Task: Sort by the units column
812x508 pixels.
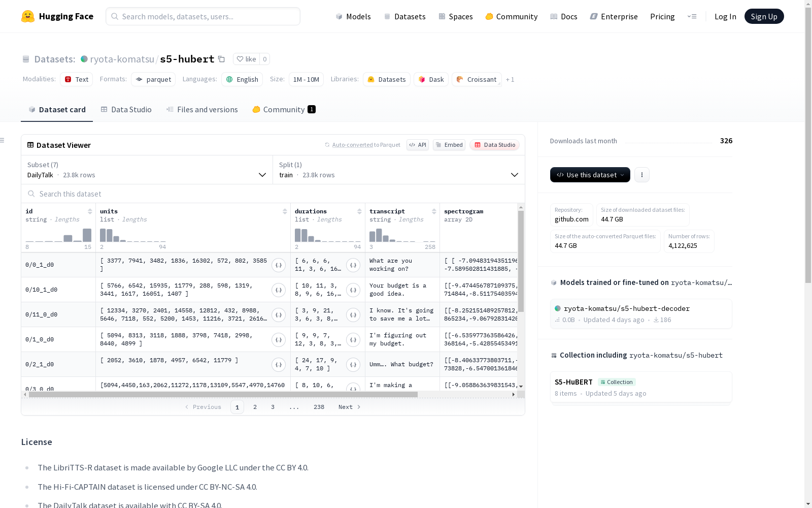Action: (x=285, y=211)
